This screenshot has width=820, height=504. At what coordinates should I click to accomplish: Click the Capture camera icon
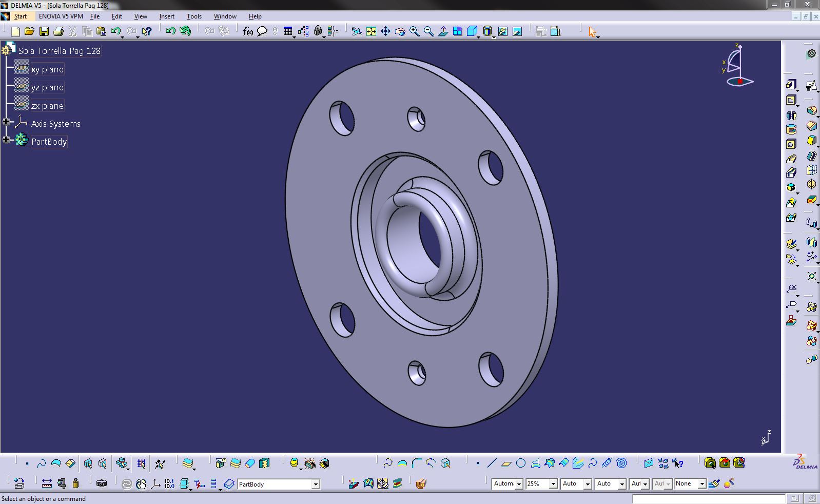[x=102, y=483]
